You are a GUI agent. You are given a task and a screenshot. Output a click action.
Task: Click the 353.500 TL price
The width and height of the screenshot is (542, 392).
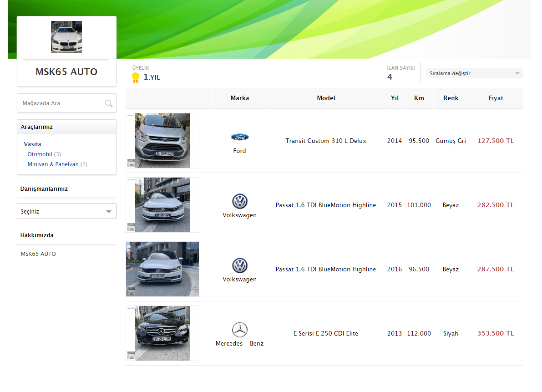[x=496, y=334]
